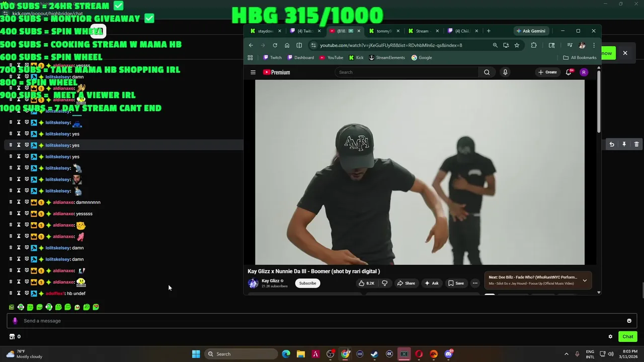The image size is (644, 362).
Task: Open All Bookmarks folder
Action: (x=580, y=58)
